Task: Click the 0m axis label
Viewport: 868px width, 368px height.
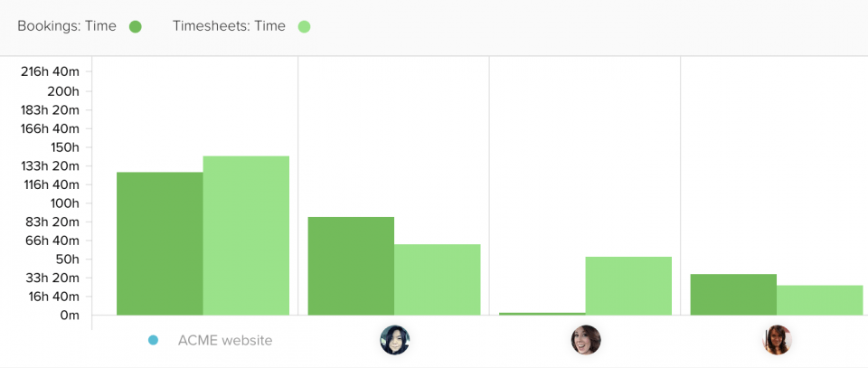Action: (70, 315)
